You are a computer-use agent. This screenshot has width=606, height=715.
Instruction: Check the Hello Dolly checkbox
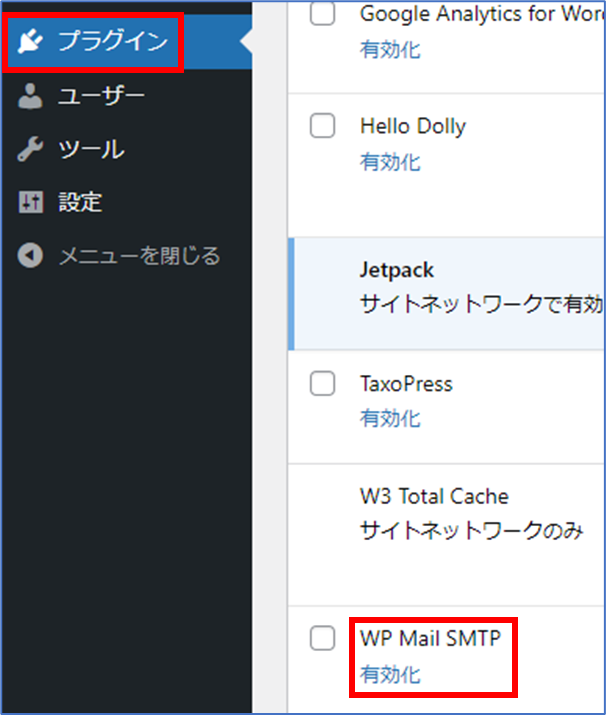322,125
